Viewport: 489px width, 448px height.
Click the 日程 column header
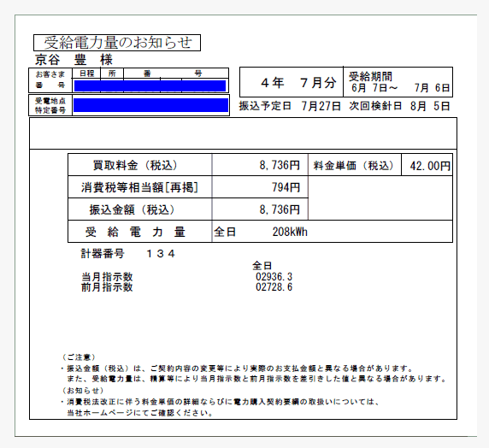point(86,74)
